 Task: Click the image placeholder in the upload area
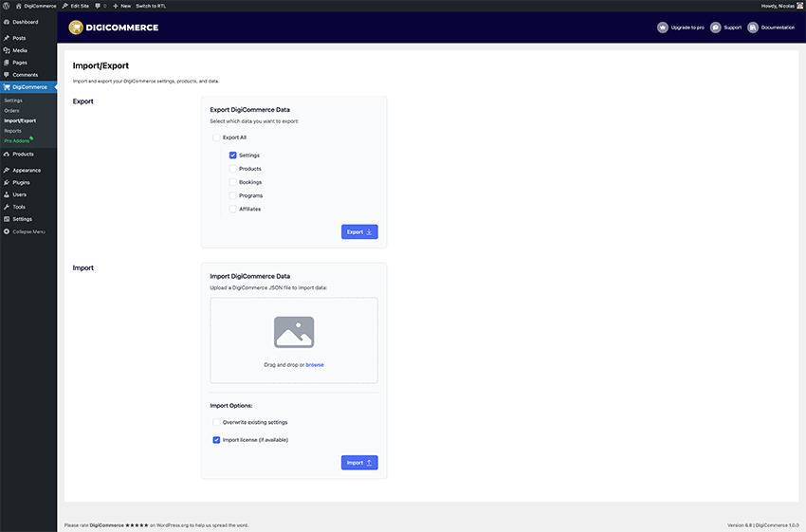point(294,332)
